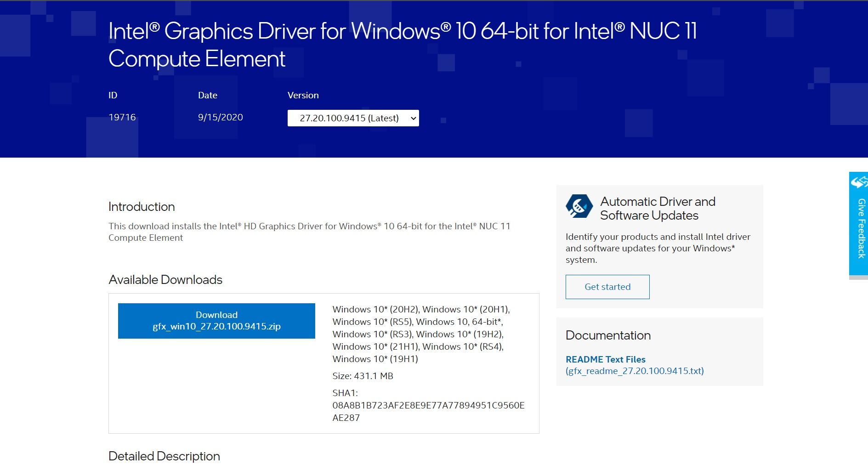Click the SHA1 checksum value text
Viewport: 868px width, 465px height.
coord(428,411)
